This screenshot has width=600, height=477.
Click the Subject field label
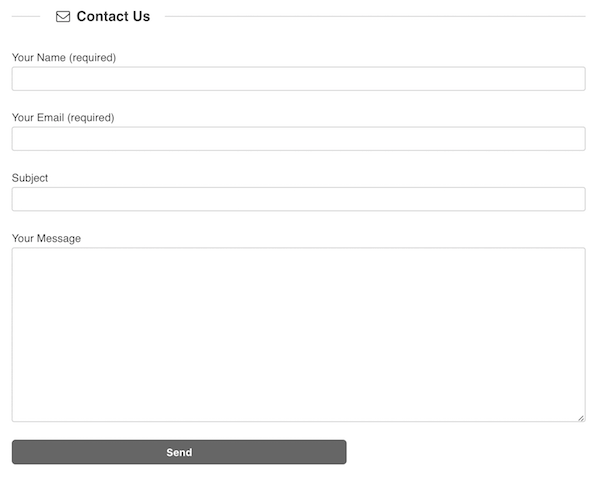[x=30, y=178]
